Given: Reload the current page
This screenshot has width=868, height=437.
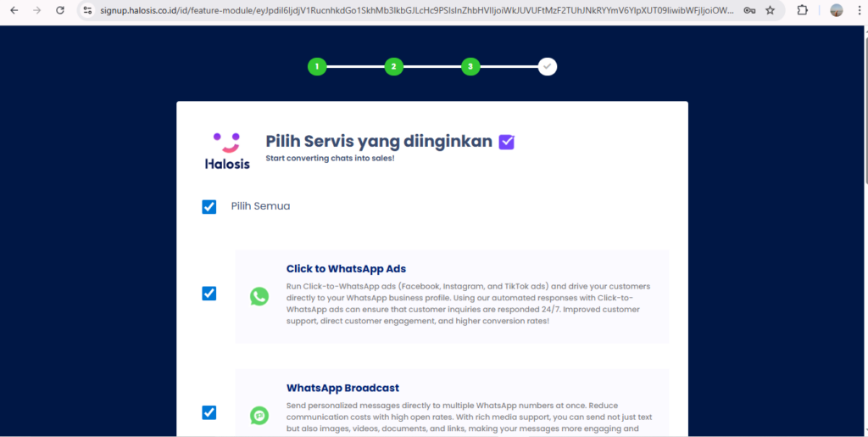Looking at the screenshot, I should coord(59,10).
